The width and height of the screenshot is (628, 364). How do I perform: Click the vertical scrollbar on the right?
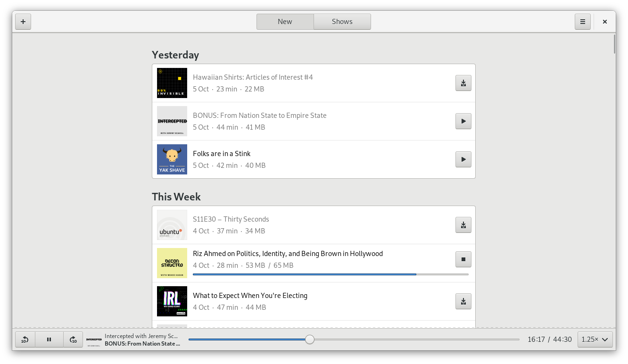(x=614, y=44)
